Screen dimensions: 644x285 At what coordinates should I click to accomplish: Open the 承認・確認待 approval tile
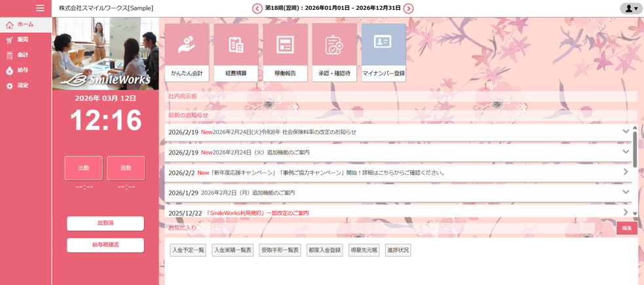coord(334,52)
